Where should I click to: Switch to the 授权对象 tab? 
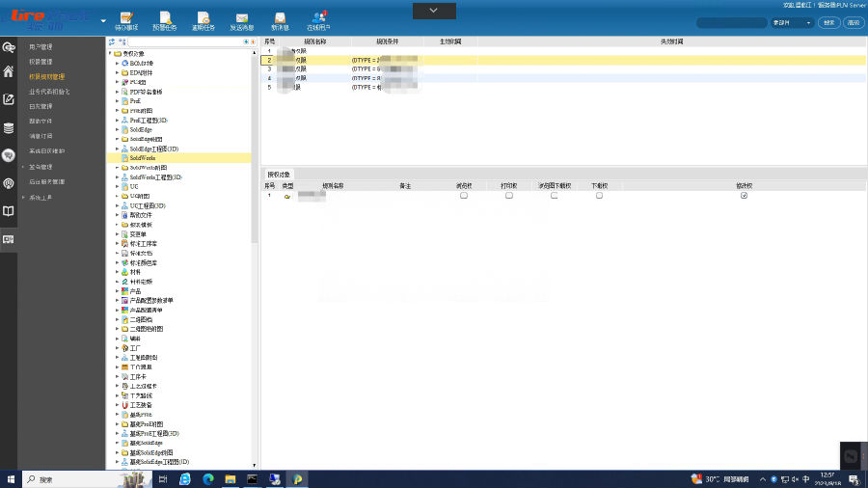pos(279,175)
